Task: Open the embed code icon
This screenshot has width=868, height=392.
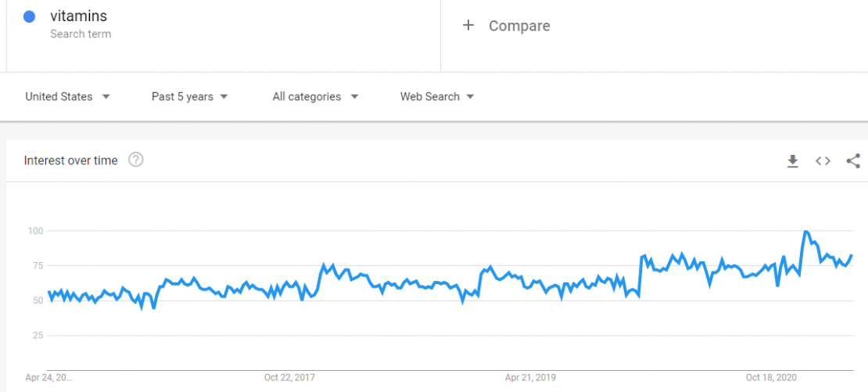Action: click(823, 161)
